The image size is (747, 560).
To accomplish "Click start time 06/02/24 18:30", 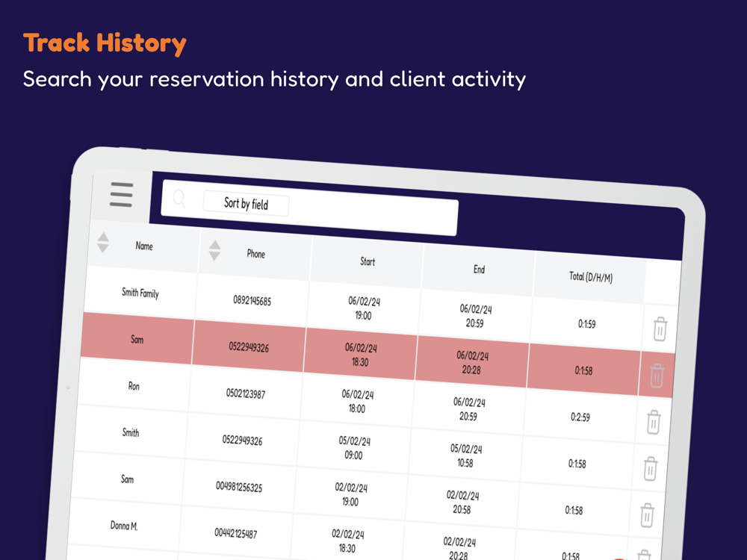I will [361, 355].
